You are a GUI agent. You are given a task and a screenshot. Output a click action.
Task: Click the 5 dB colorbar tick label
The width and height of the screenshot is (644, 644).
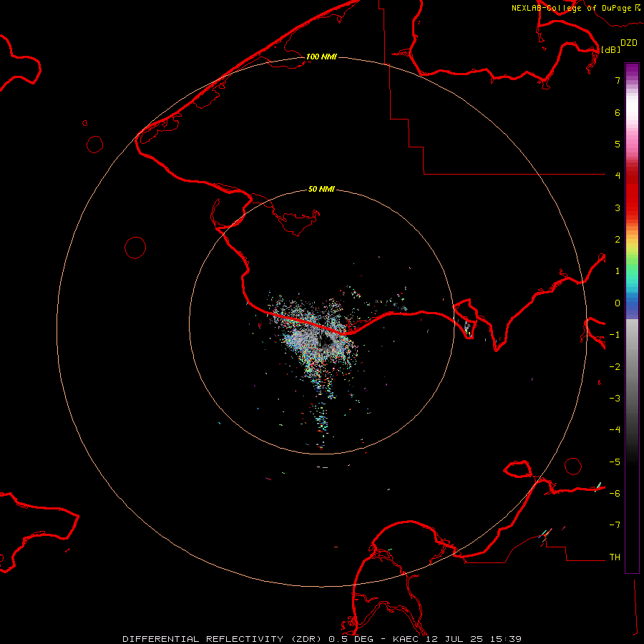[x=618, y=144]
